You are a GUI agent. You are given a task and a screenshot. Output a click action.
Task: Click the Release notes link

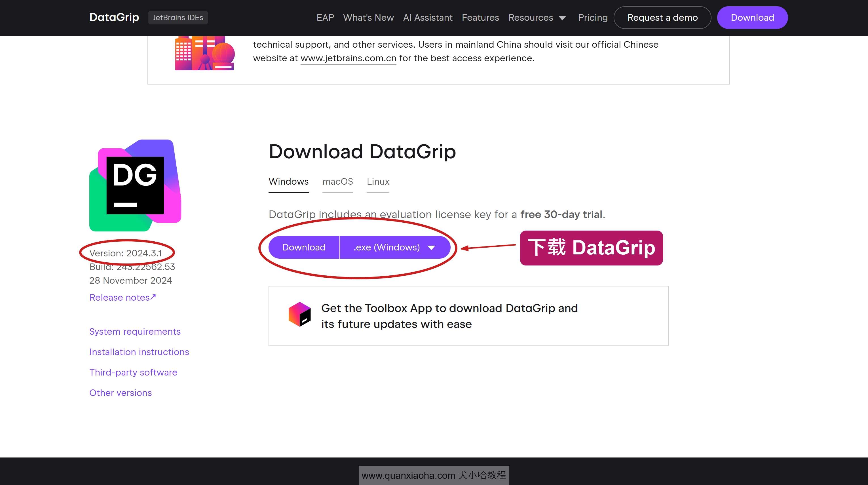(122, 297)
